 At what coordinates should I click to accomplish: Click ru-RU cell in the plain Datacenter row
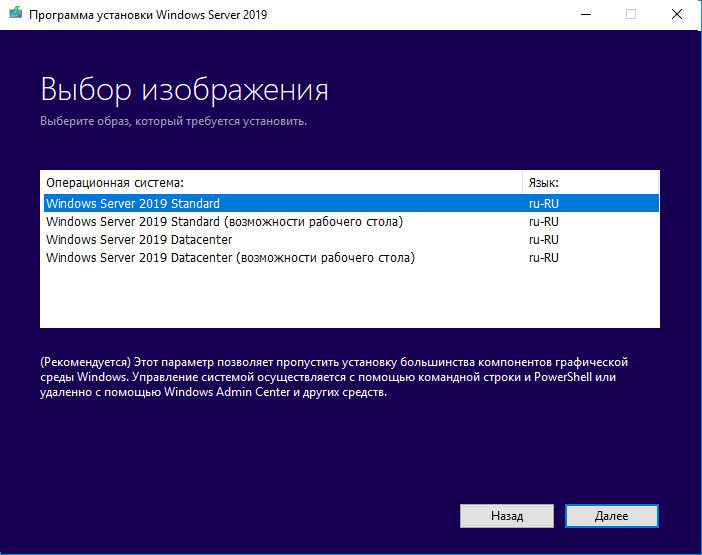(543, 240)
